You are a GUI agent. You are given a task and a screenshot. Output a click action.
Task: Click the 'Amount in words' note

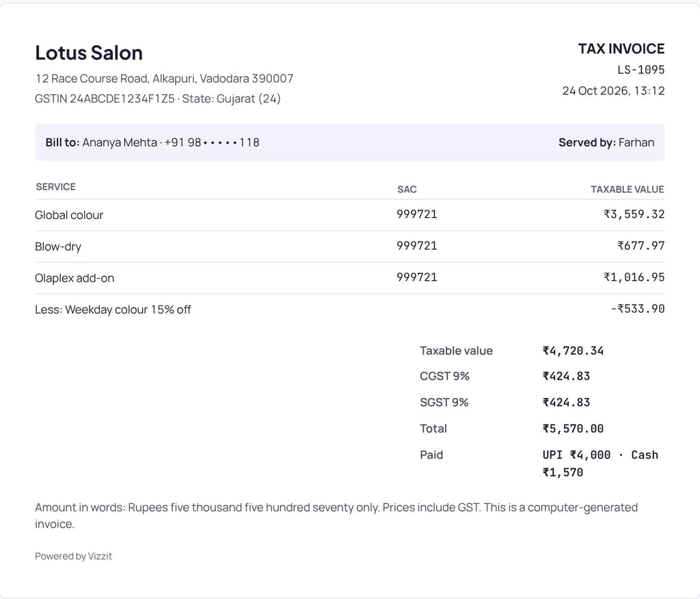336,516
